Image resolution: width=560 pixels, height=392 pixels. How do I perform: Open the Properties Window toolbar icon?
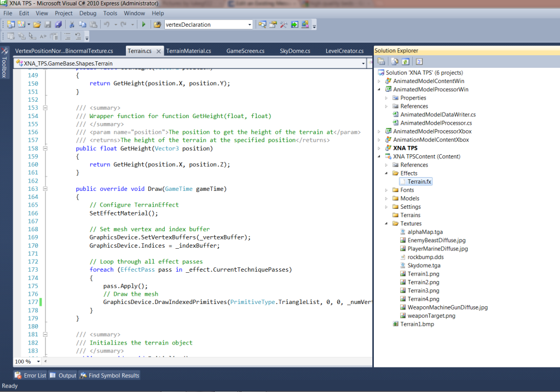pyautogui.click(x=273, y=25)
